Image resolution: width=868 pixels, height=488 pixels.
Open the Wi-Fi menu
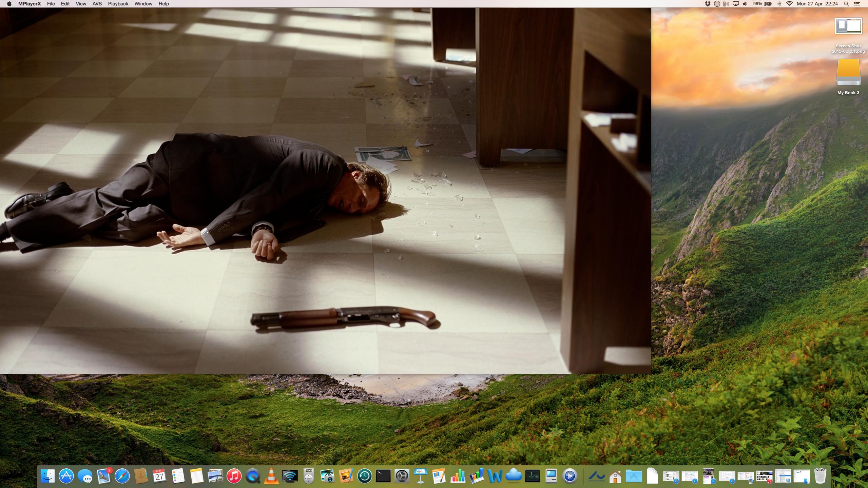[789, 4]
